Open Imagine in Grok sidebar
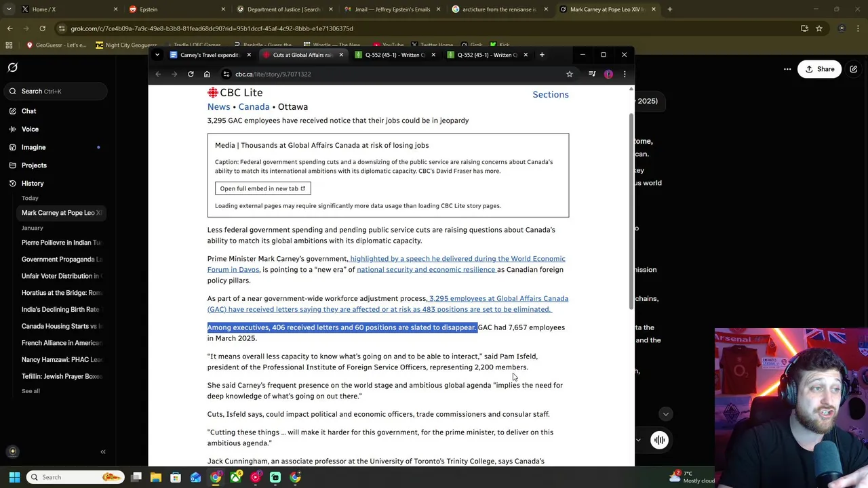The width and height of the screenshot is (868, 488). (x=33, y=147)
